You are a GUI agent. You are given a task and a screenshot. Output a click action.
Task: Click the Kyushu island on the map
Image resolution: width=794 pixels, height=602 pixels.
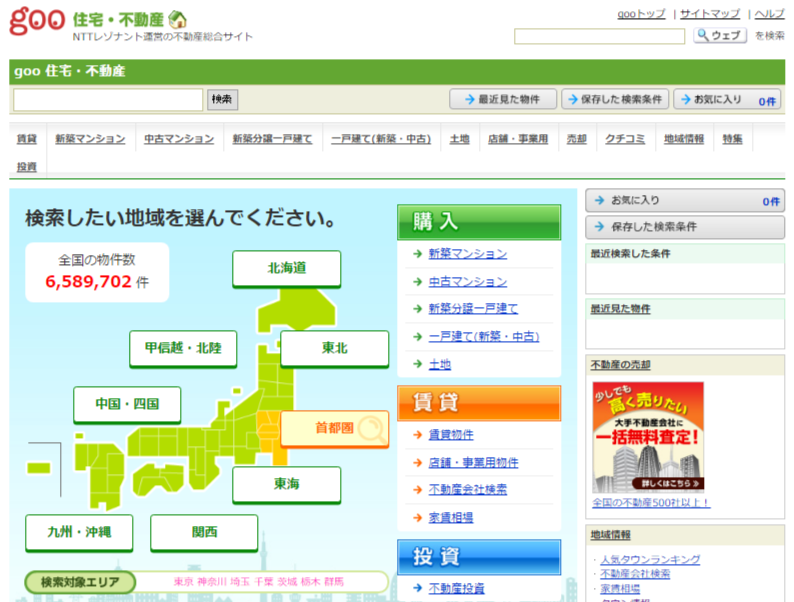click(x=99, y=475)
